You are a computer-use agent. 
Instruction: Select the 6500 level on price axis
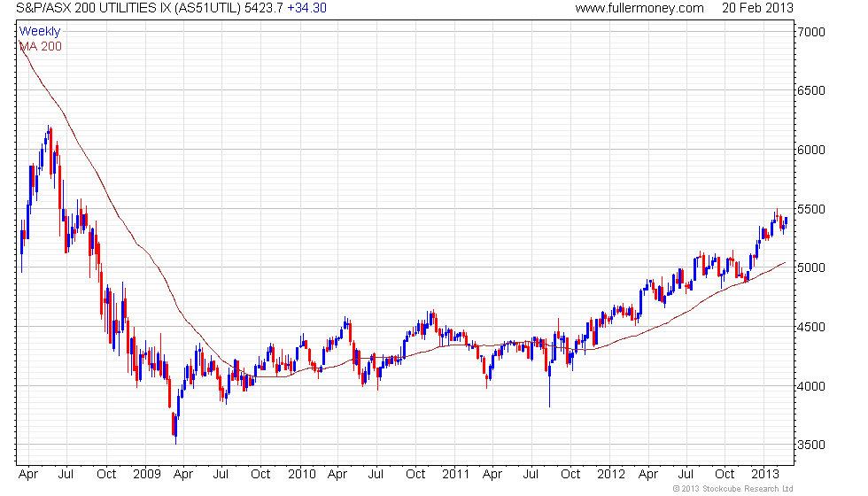(x=810, y=91)
